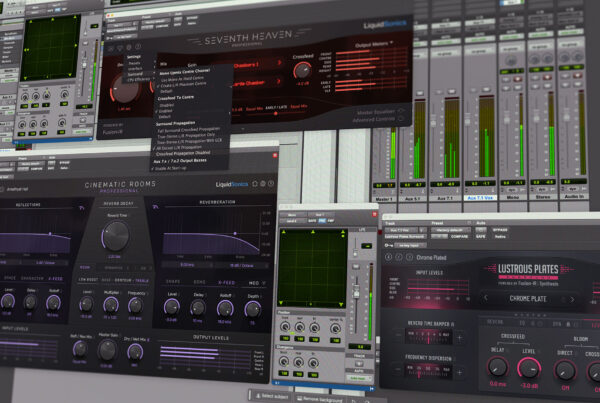Toggle BYPASS in the Lustrous Plates header
This screenshot has width=600, height=403.
(x=500, y=230)
